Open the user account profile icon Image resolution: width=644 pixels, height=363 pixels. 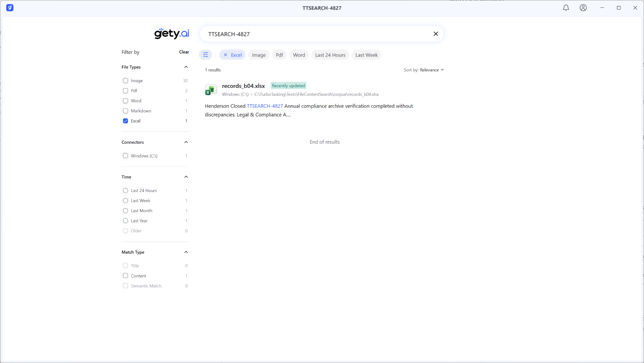(583, 8)
